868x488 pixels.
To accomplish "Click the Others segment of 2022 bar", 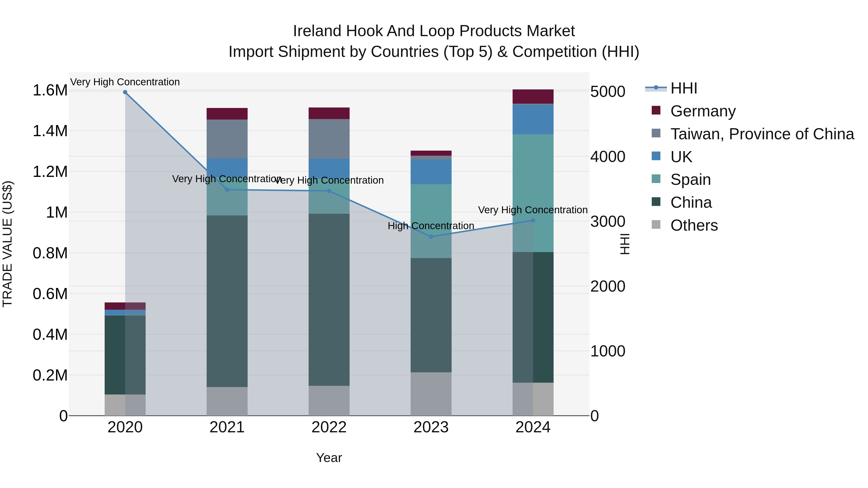I will click(329, 401).
